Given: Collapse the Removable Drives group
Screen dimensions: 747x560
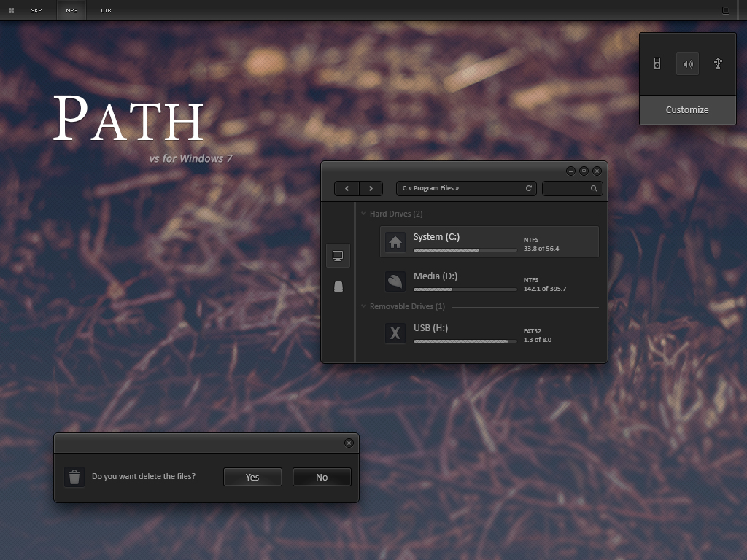Looking at the screenshot, I should 363,306.
